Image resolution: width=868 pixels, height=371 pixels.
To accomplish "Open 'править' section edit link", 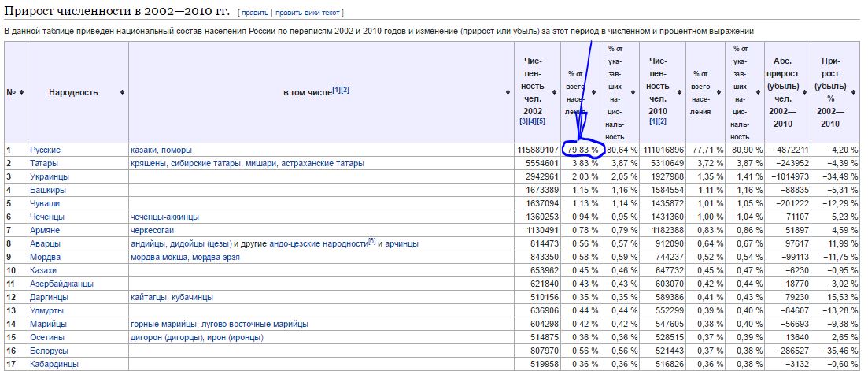I will tap(254, 12).
